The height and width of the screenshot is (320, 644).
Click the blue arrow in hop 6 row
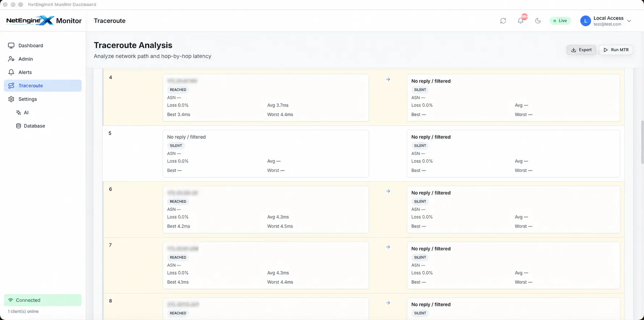coord(388,191)
